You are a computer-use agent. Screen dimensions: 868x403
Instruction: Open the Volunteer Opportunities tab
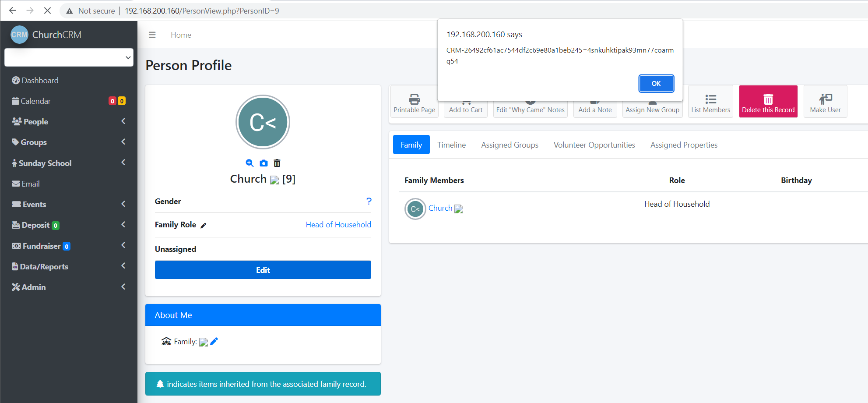click(594, 145)
